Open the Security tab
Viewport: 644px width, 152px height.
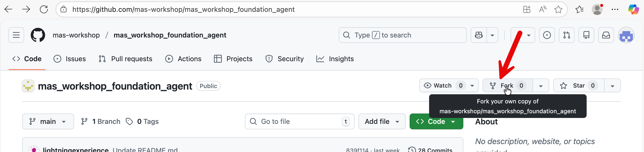click(x=285, y=58)
